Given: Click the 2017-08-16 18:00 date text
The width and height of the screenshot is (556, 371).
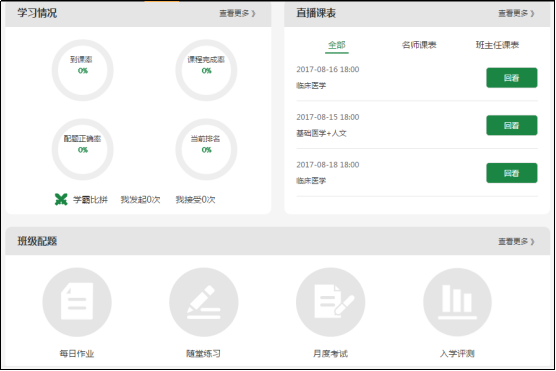Looking at the screenshot, I should 328,70.
